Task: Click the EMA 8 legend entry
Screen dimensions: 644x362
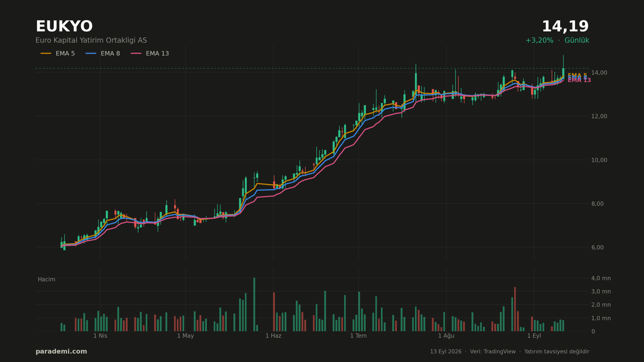Action: 103,53
